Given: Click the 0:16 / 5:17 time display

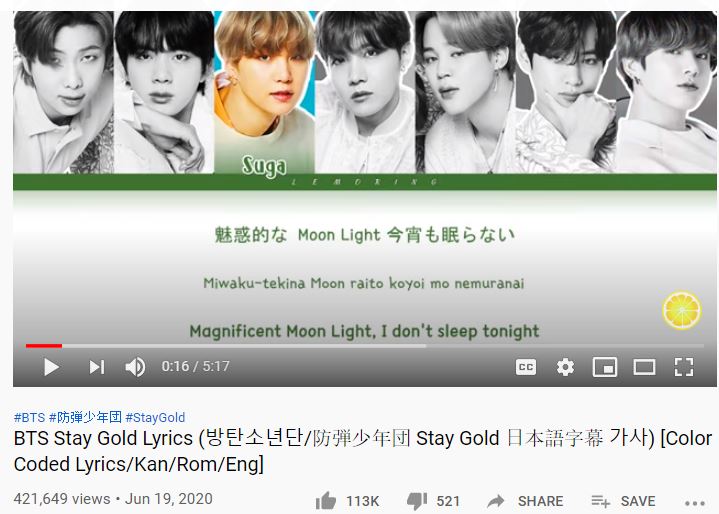Looking at the screenshot, I should pyautogui.click(x=195, y=366).
